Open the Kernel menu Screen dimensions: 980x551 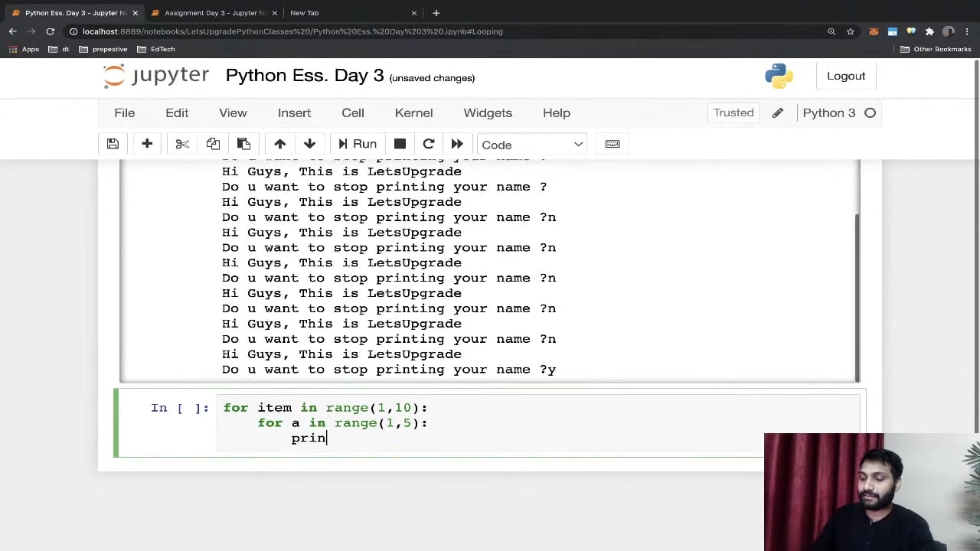coord(413,113)
